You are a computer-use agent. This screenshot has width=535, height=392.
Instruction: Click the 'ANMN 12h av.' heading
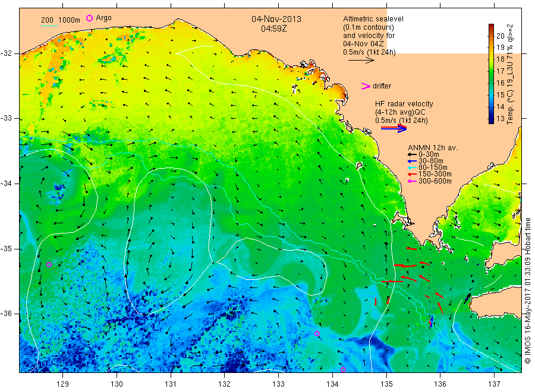click(433, 148)
